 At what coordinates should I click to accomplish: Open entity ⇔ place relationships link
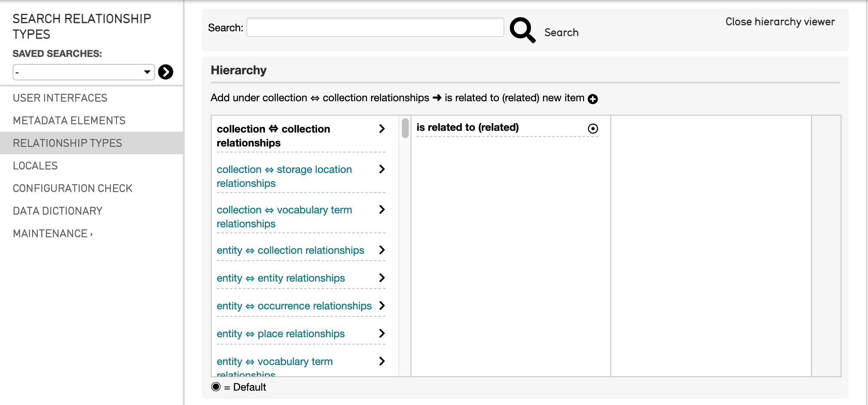(x=280, y=334)
